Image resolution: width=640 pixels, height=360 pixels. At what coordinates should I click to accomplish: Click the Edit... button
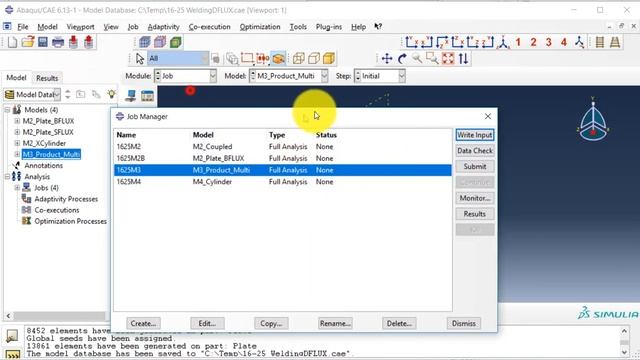point(207,323)
